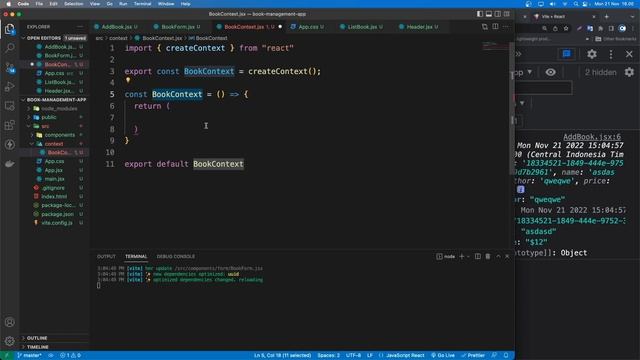The width and height of the screenshot is (640, 360).
Task: Open the Accounts icon in activity bar
Action: point(10,322)
